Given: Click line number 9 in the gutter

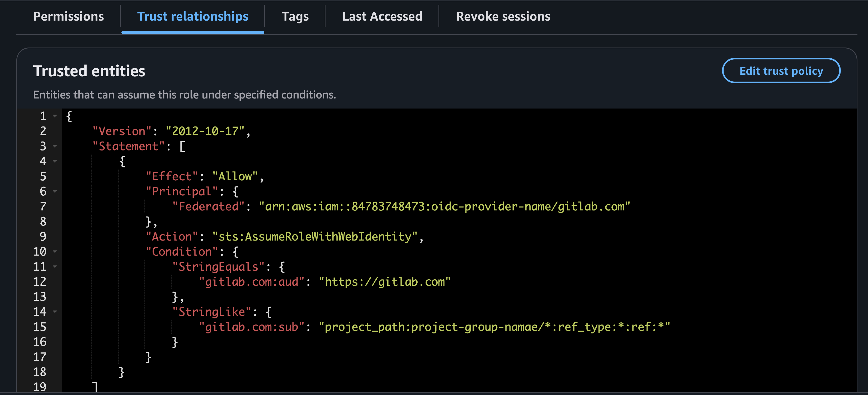Looking at the screenshot, I should [43, 237].
